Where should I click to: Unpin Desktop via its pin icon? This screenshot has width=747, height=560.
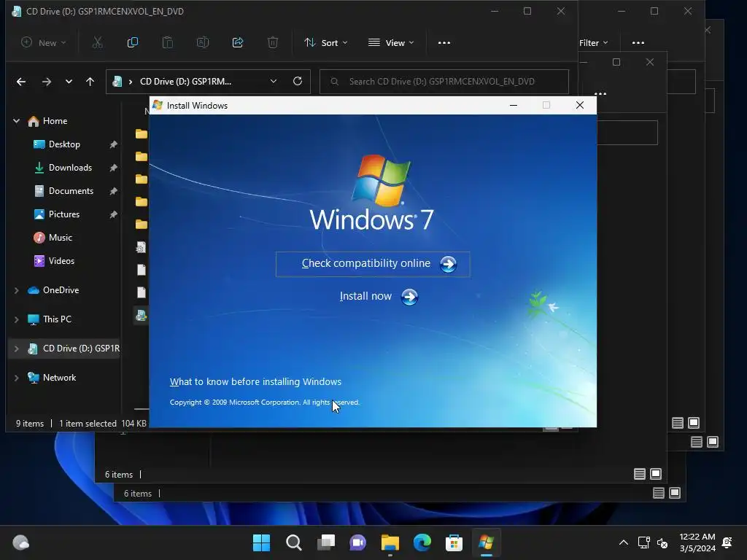tap(113, 144)
